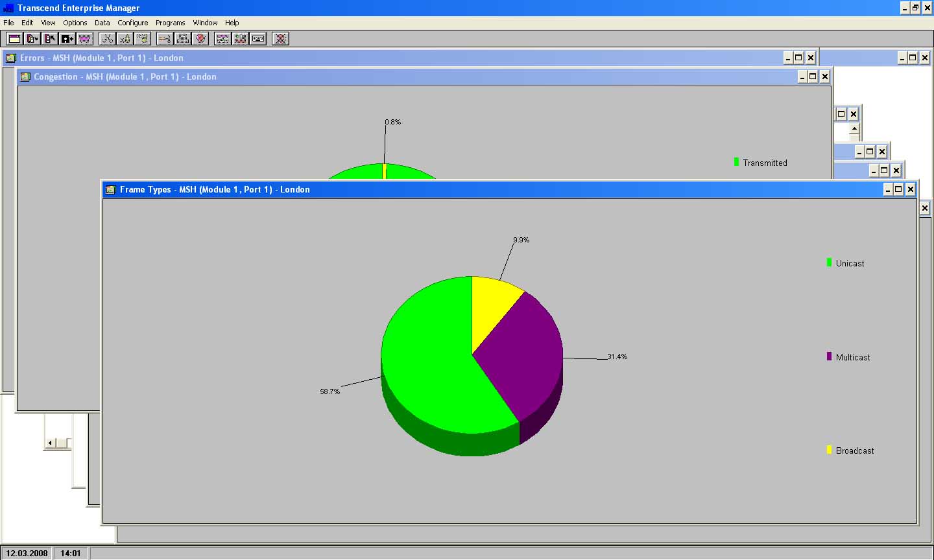Click the time 14:01 in the status bar

[x=71, y=554]
